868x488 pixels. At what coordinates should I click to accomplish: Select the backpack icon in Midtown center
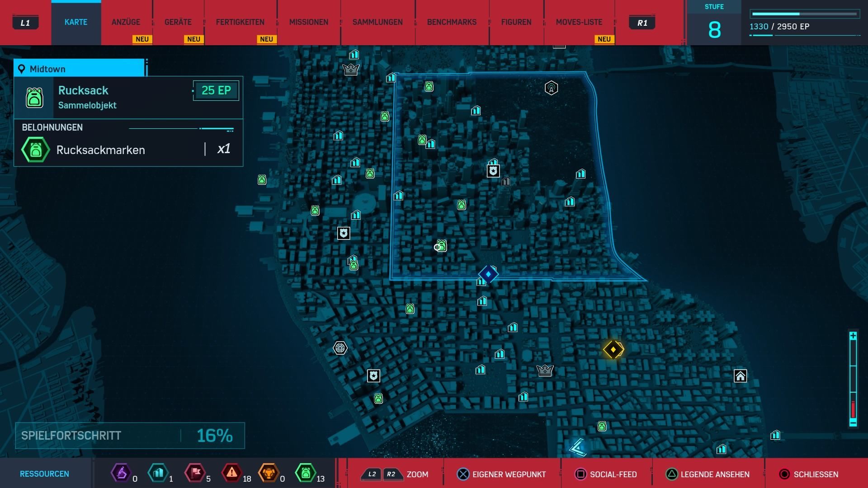(462, 205)
